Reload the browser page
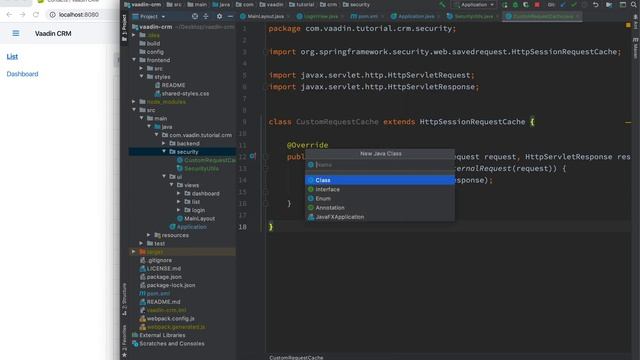The height and width of the screenshot is (360, 640). [x=36, y=15]
